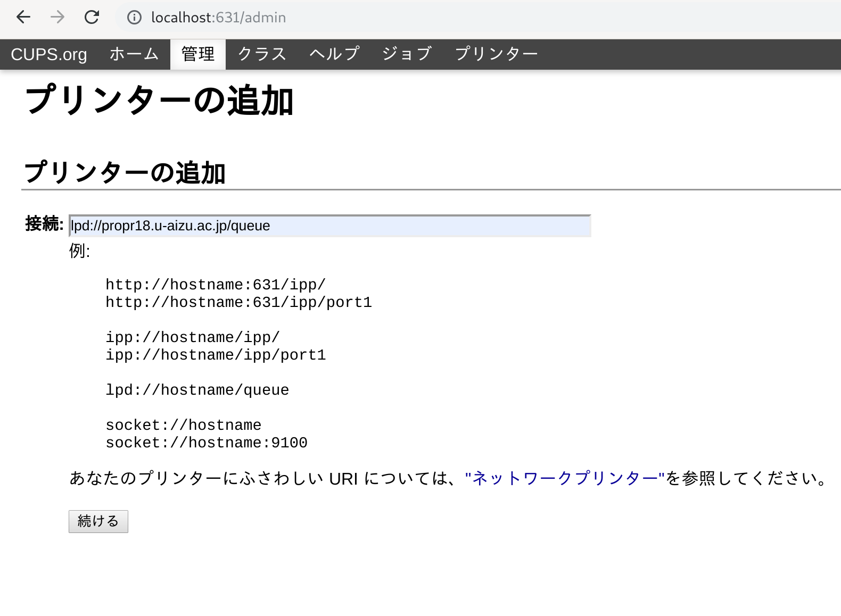Select the 管理 tab
The height and width of the screenshot is (616, 841).
point(198,54)
